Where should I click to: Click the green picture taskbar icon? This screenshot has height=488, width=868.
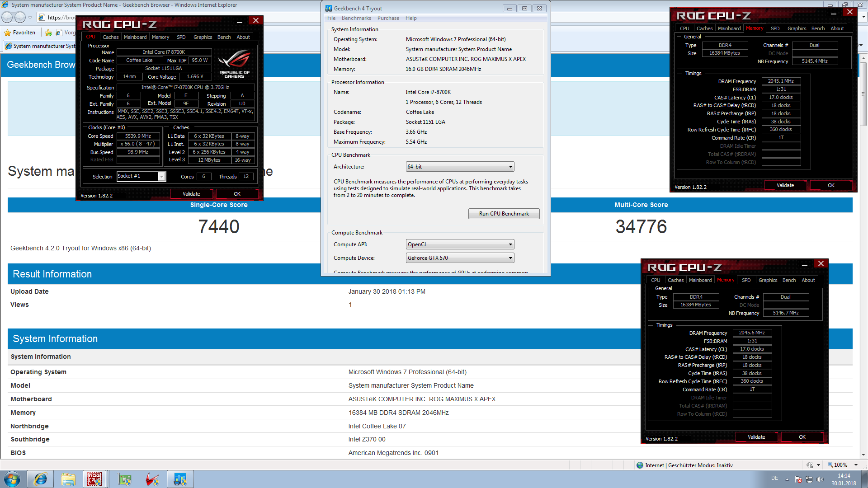click(124, 479)
